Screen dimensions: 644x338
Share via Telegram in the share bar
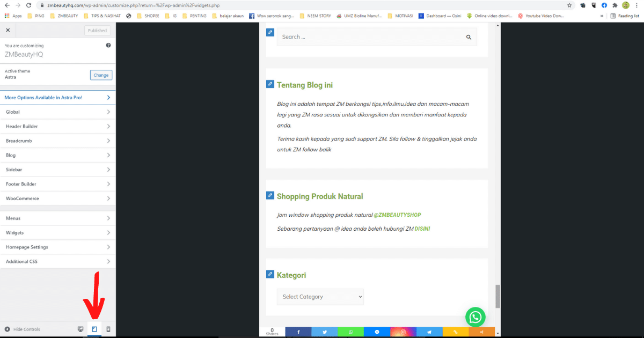click(429, 332)
